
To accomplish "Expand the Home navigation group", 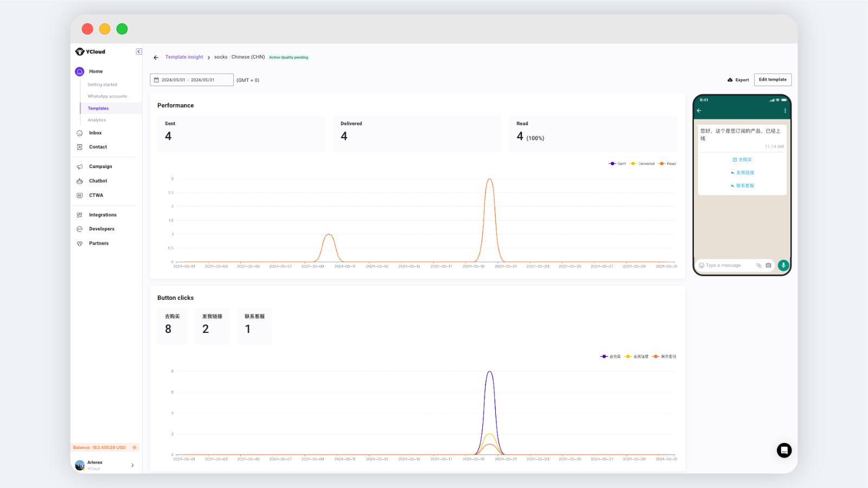I will [x=95, y=72].
